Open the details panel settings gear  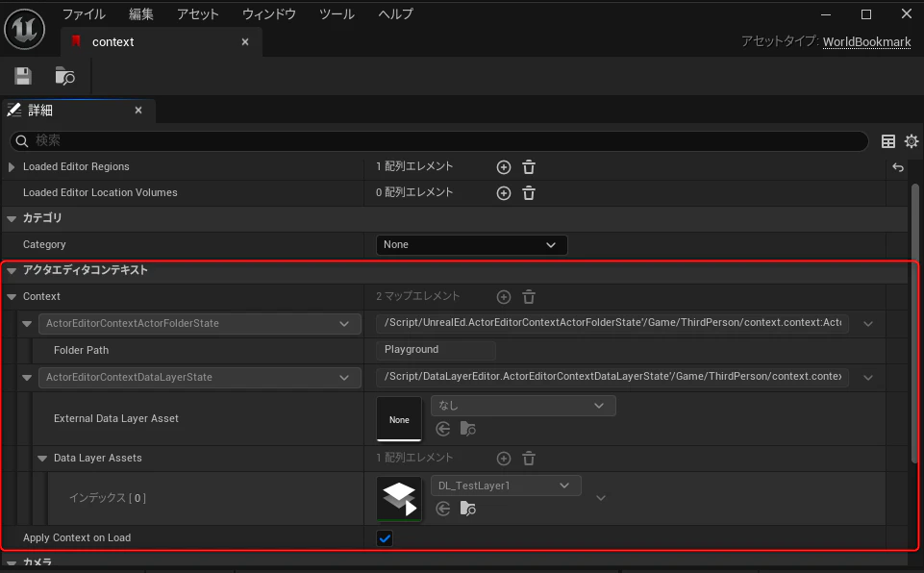912,141
